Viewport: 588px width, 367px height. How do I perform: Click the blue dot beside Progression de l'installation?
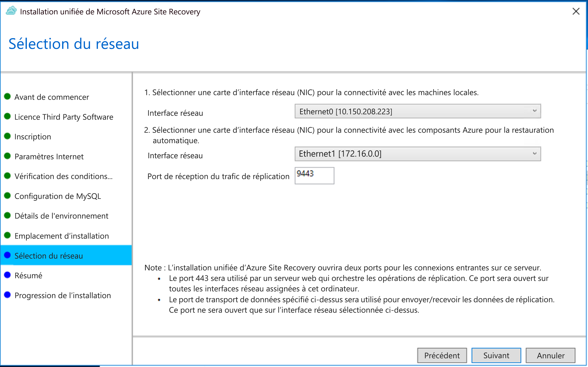coord(7,295)
